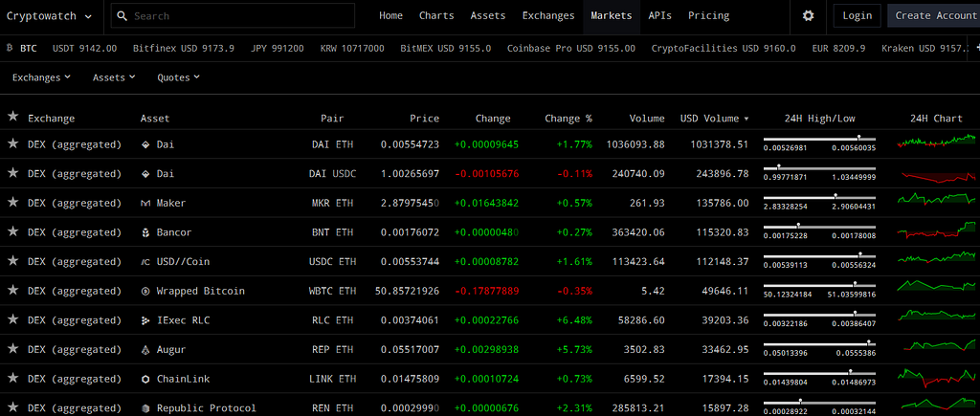
Task: Sort by the Price column header
Action: pos(424,118)
